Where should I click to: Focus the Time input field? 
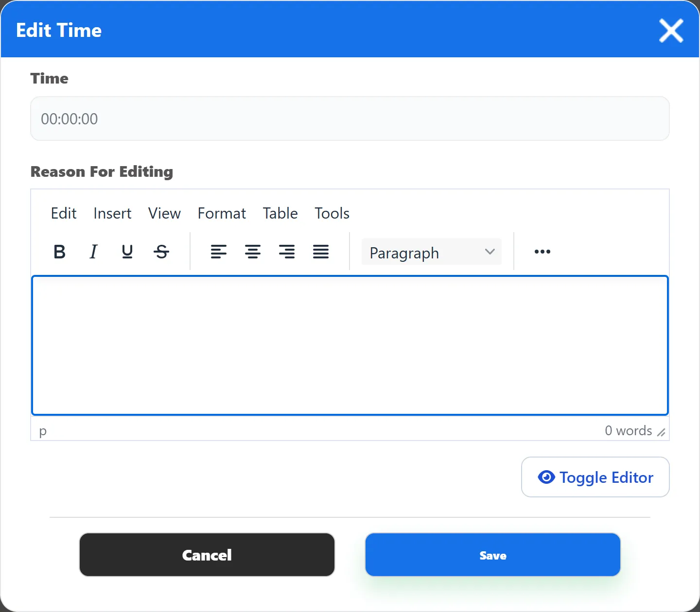tap(350, 119)
